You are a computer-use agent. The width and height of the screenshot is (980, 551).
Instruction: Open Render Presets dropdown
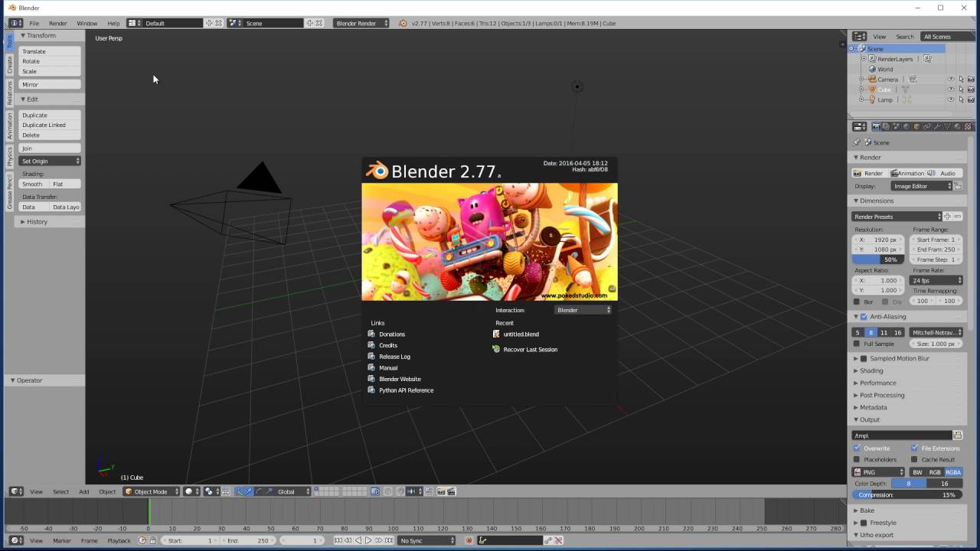pos(897,217)
